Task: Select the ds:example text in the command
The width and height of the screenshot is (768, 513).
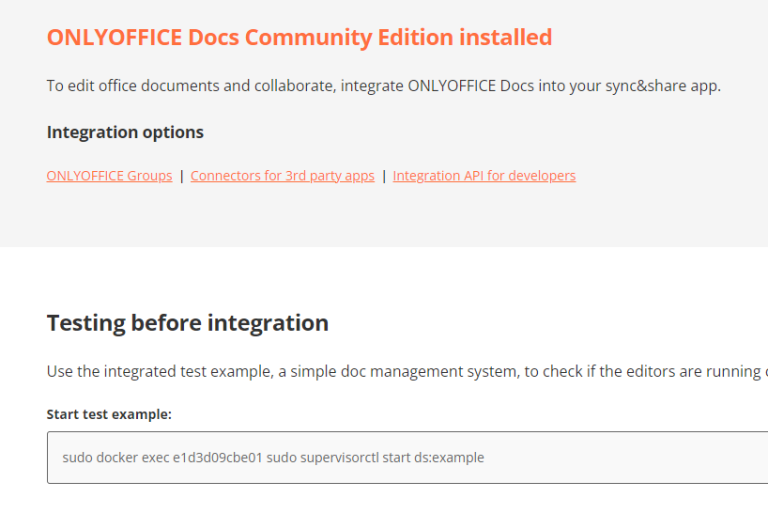Action: click(x=449, y=457)
